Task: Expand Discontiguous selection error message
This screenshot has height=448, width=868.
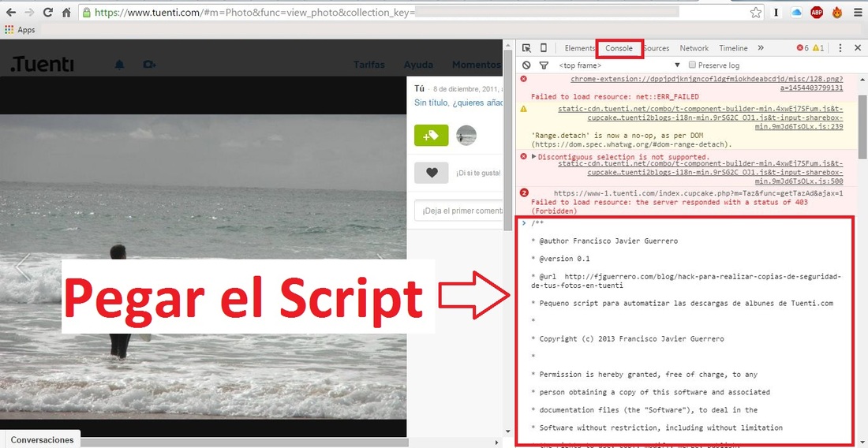Action: 533,157
